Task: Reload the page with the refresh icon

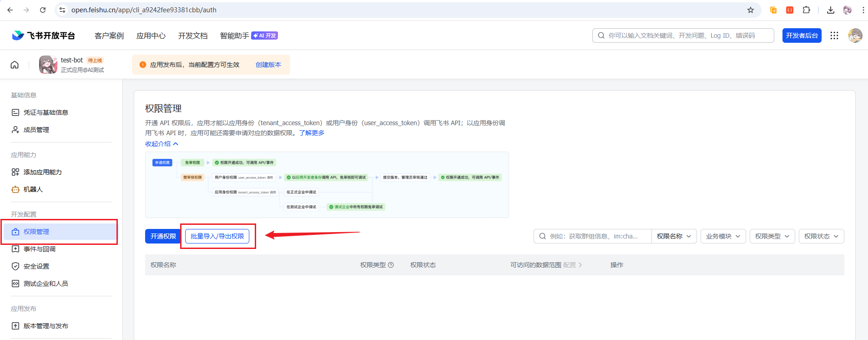Action: 43,10
